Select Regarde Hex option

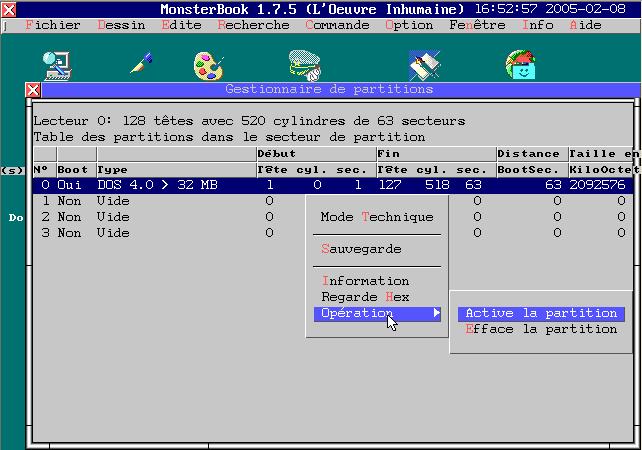tap(365, 297)
